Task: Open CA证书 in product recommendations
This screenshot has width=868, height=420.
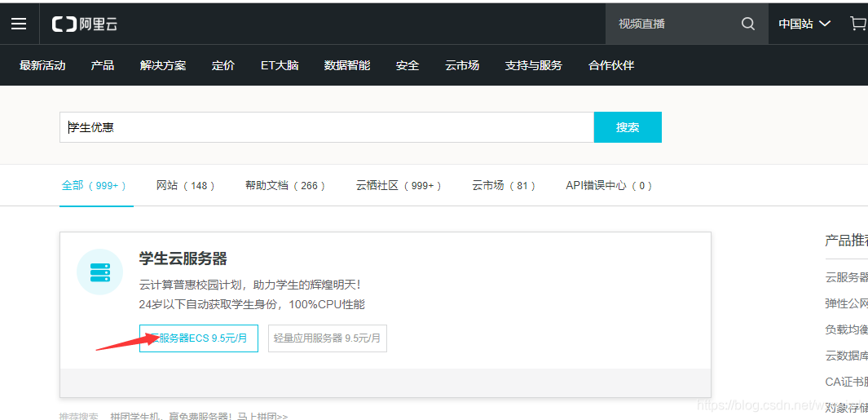Action: tap(847, 381)
